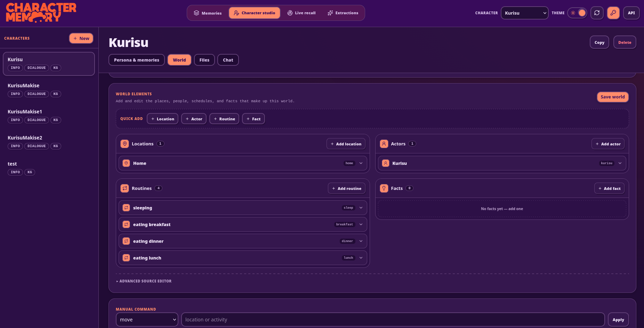Expand the Home location row chevron

pyautogui.click(x=361, y=163)
